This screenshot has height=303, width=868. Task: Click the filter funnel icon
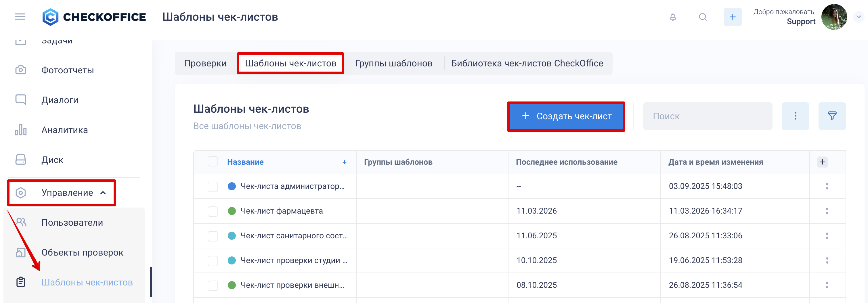pos(832,116)
